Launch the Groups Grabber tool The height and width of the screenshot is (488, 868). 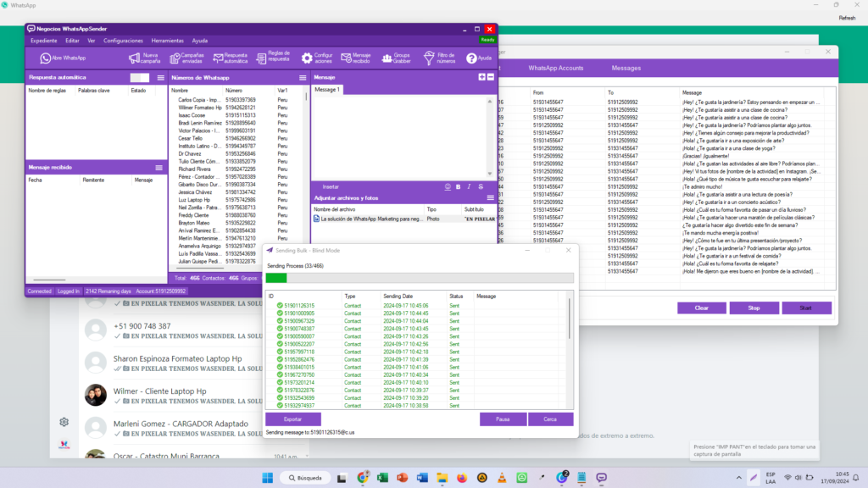397,58
